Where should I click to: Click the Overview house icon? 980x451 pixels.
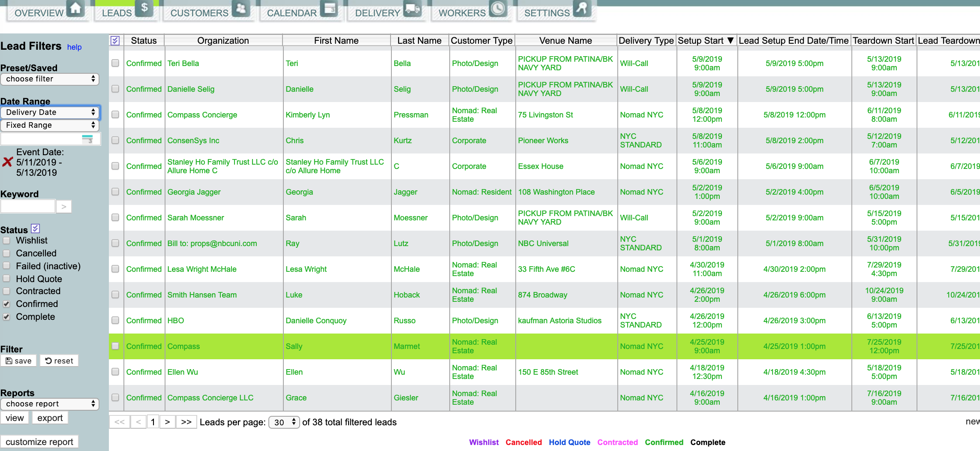[75, 8]
